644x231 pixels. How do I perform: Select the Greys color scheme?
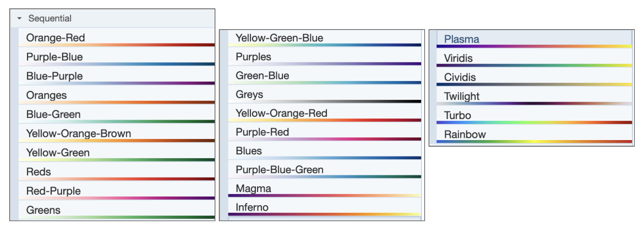pyautogui.click(x=249, y=95)
